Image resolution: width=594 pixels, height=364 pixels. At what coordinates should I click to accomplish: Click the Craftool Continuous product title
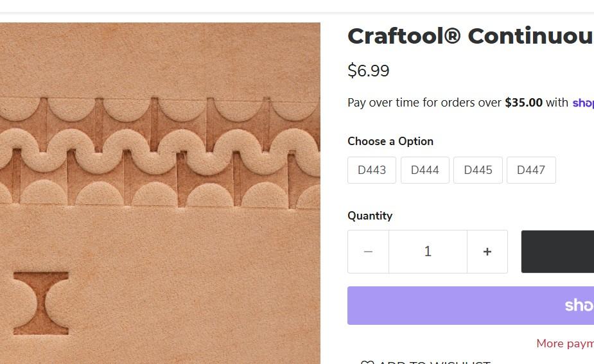pos(470,36)
